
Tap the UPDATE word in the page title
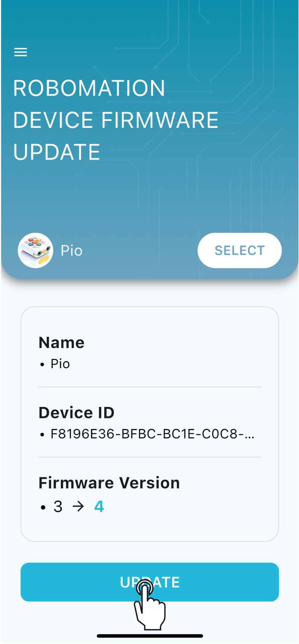tap(57, 152)
